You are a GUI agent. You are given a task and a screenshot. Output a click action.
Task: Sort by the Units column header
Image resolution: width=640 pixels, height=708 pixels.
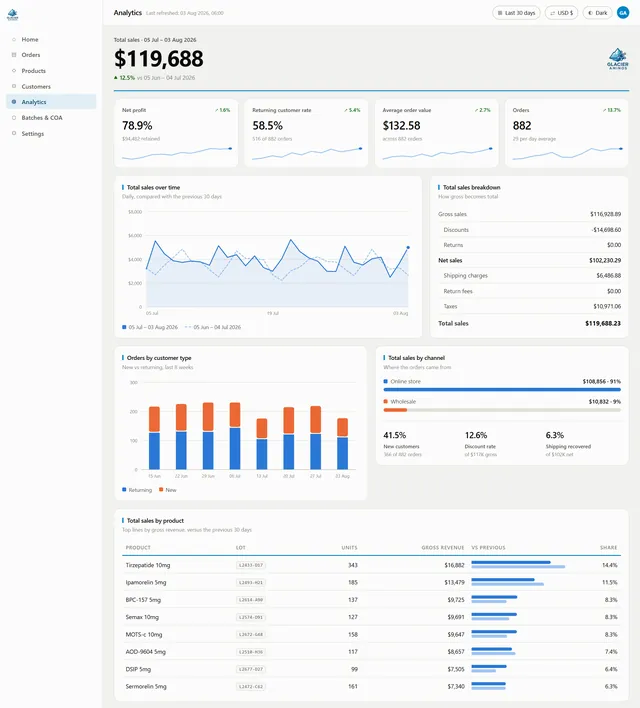tap(349, 547)
